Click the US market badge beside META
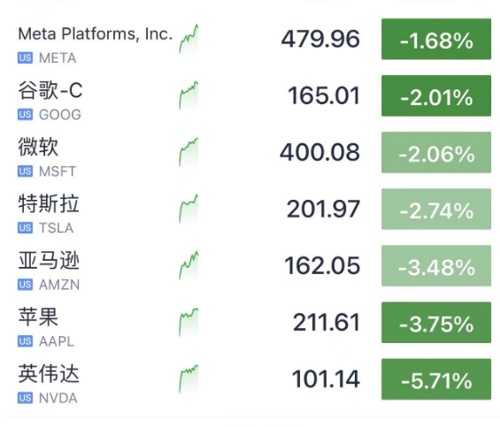 pyautogui.click(x=25, y=58)
